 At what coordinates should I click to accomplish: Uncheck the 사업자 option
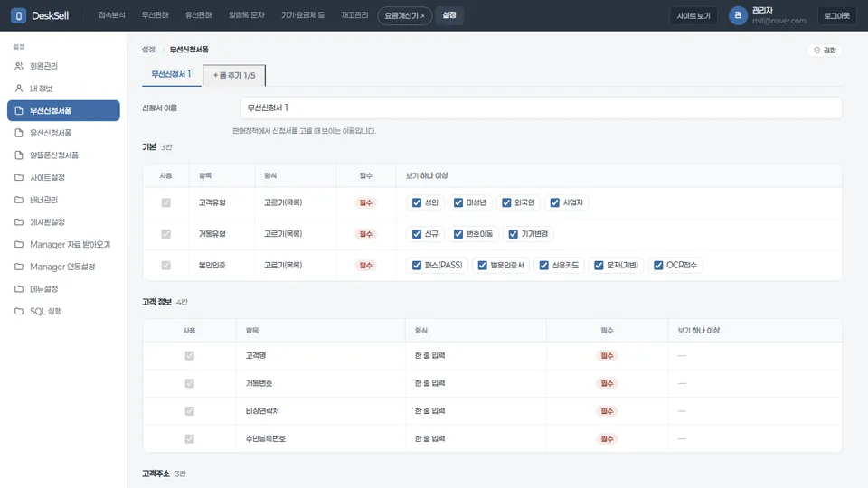coord(554,202)
